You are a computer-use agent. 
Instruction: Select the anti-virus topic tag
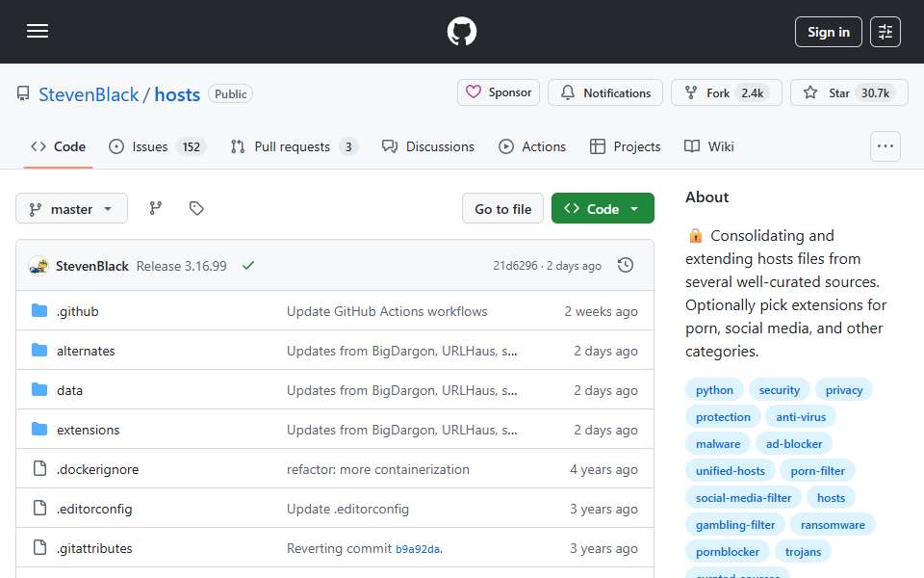pos(801,417)
